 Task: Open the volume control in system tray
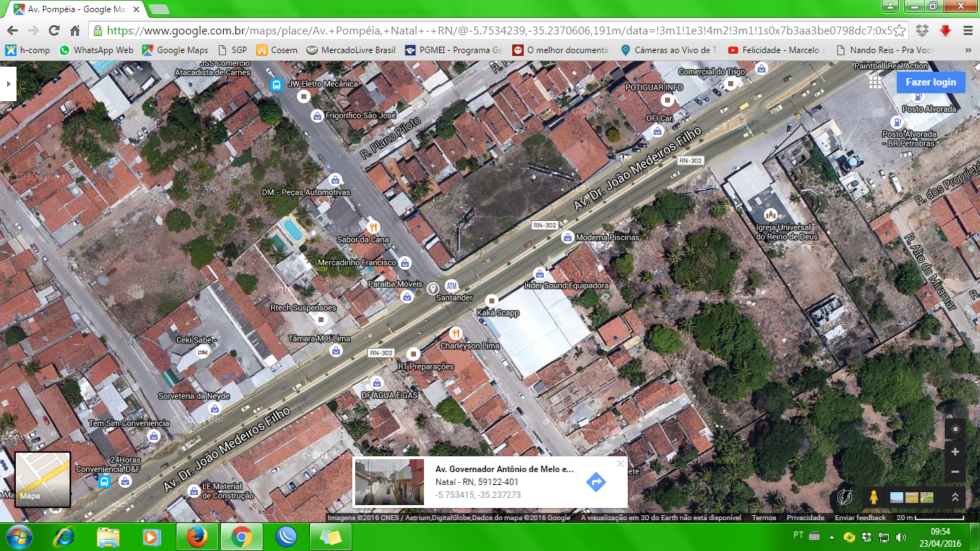[901, 537]
